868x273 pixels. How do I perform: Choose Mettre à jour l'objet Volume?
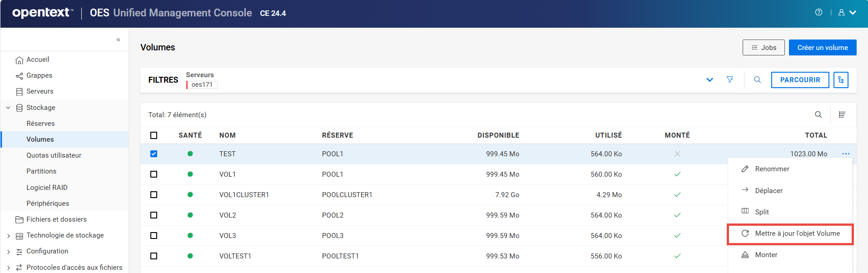tap(797, 233)
